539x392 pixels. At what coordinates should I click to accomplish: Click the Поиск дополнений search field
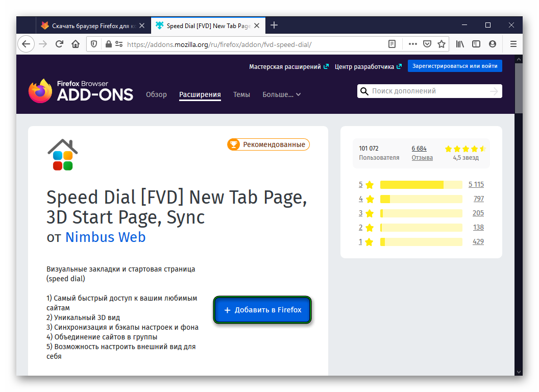coord(430,91)
